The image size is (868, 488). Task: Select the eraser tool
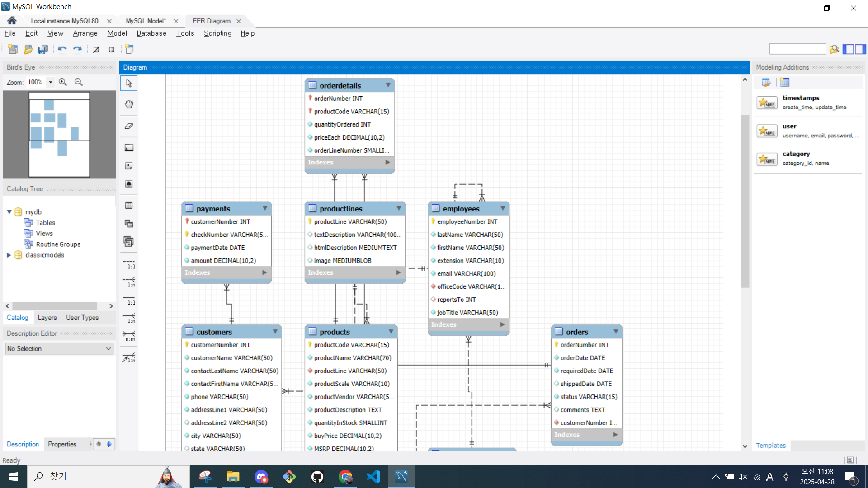tap(129, 126)
